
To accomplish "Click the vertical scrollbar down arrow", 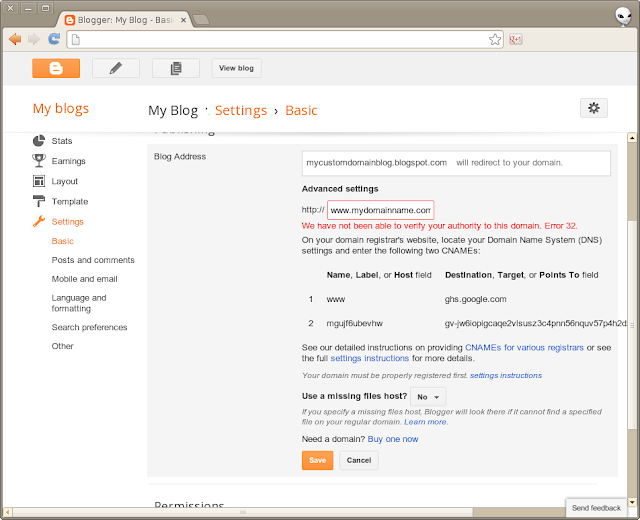I will point(632,502).
